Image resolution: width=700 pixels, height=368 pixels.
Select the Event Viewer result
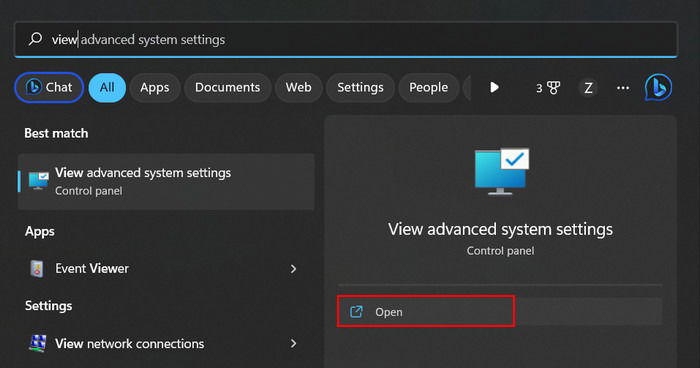pyautogui.click(x=166, y=268)
